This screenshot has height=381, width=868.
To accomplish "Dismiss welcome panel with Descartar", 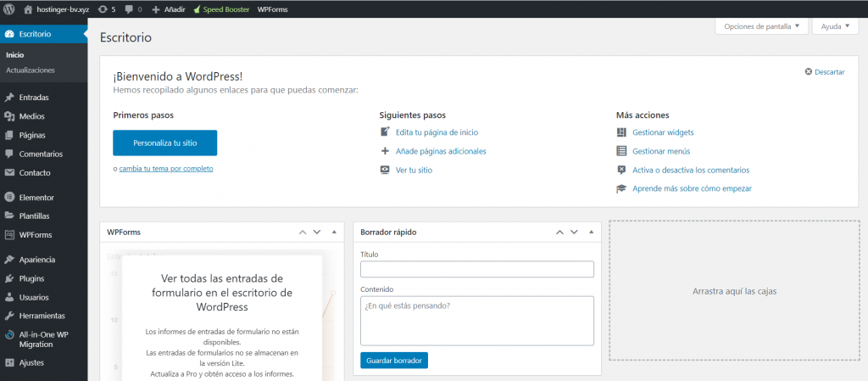I will [825, 72].
